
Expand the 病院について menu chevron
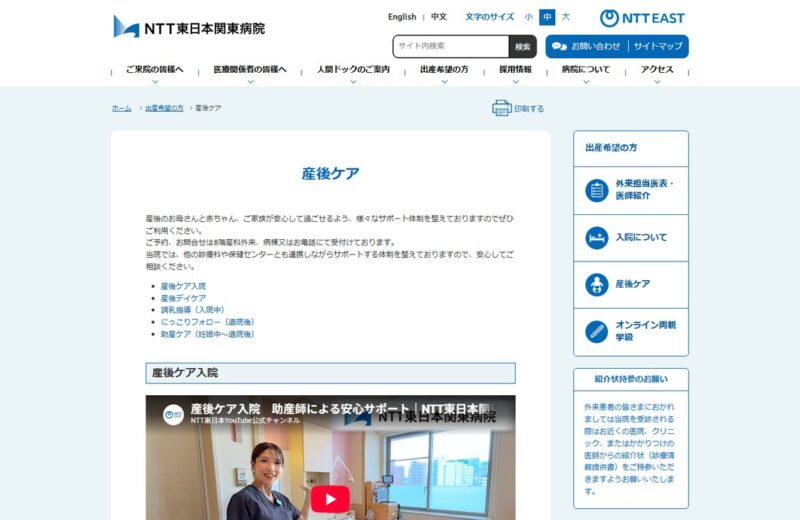click(x=586, y=82)
